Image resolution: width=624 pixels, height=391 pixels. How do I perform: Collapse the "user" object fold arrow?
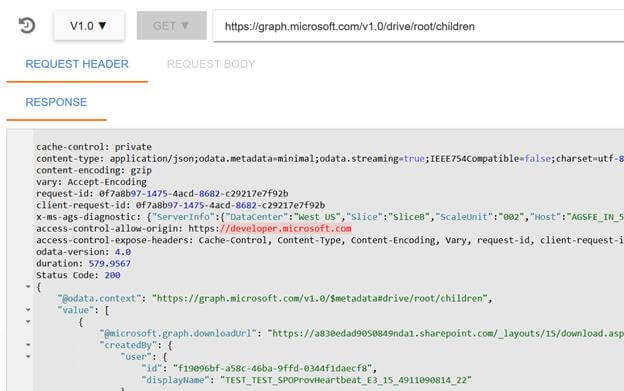point(28,356)
